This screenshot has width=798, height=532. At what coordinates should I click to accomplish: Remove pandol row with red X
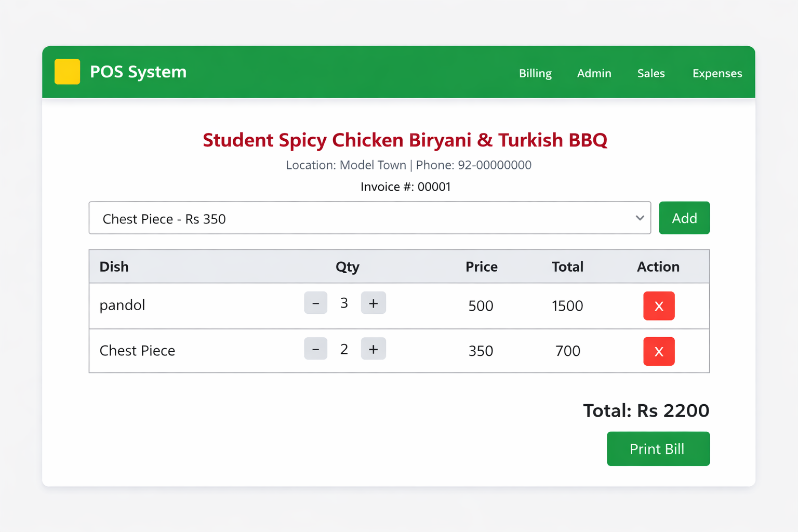point(658,306)
